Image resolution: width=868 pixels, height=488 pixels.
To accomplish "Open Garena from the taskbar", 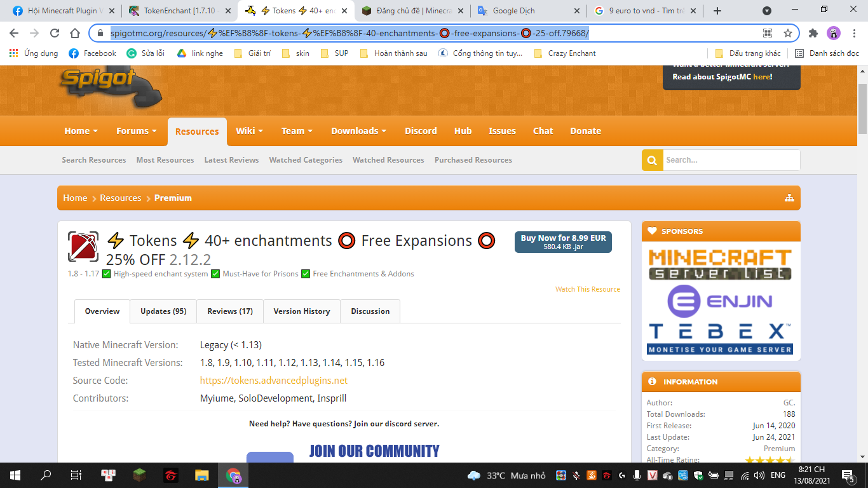I will coord(170,475).
